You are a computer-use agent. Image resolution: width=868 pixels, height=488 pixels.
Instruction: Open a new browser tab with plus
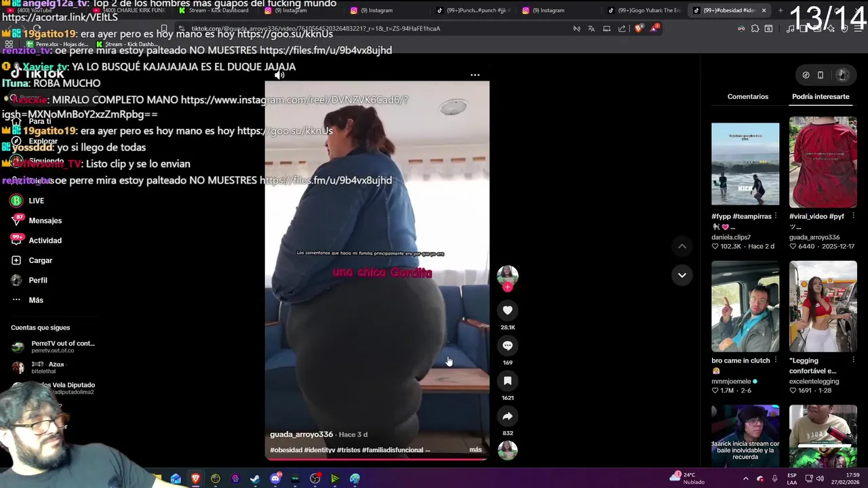tap(780, 10)
